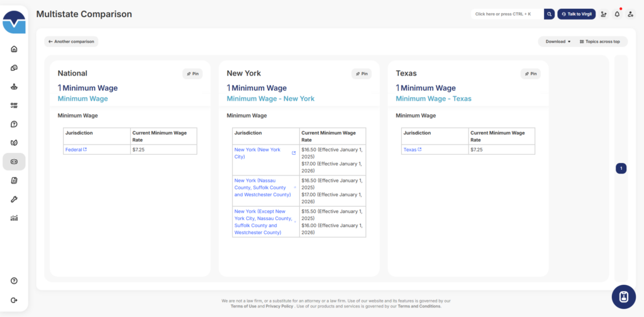Go back via Another comparison button
The width and height of the screenshot is (644, 317).
pos(71,42)
